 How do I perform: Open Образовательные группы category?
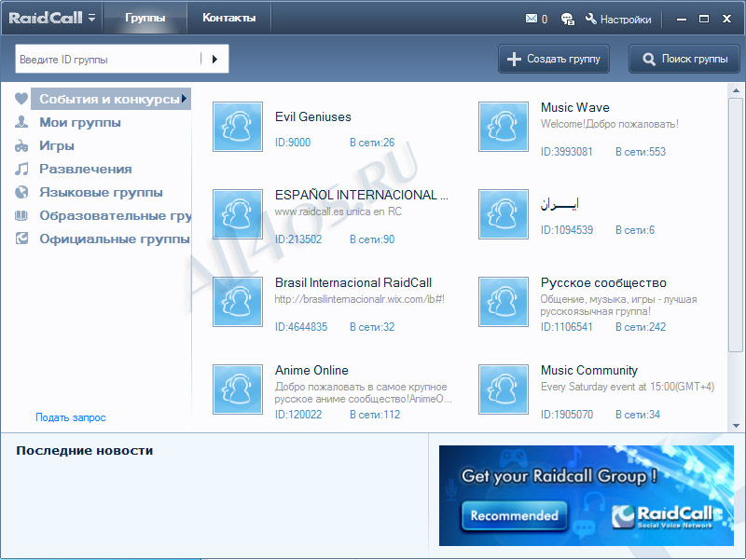click(115, 215)
